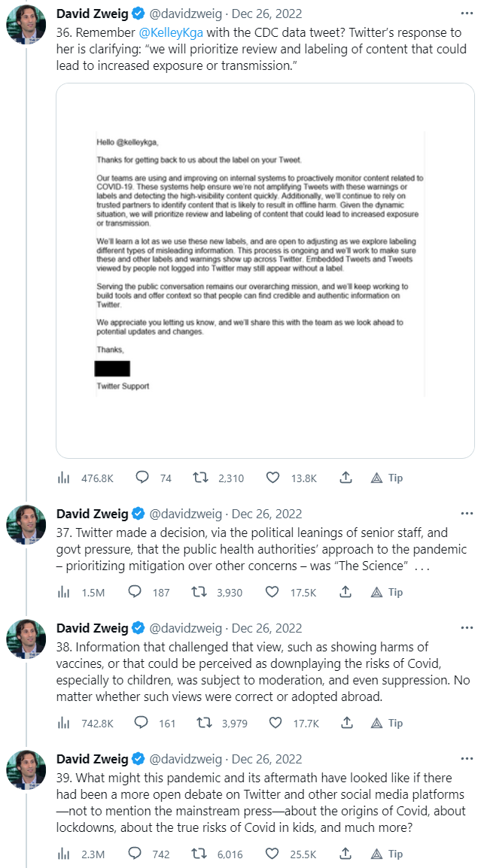The image size is (481, 868).
Task: Like tweet 36 with 13.8K likes
Action: (274, 478)
